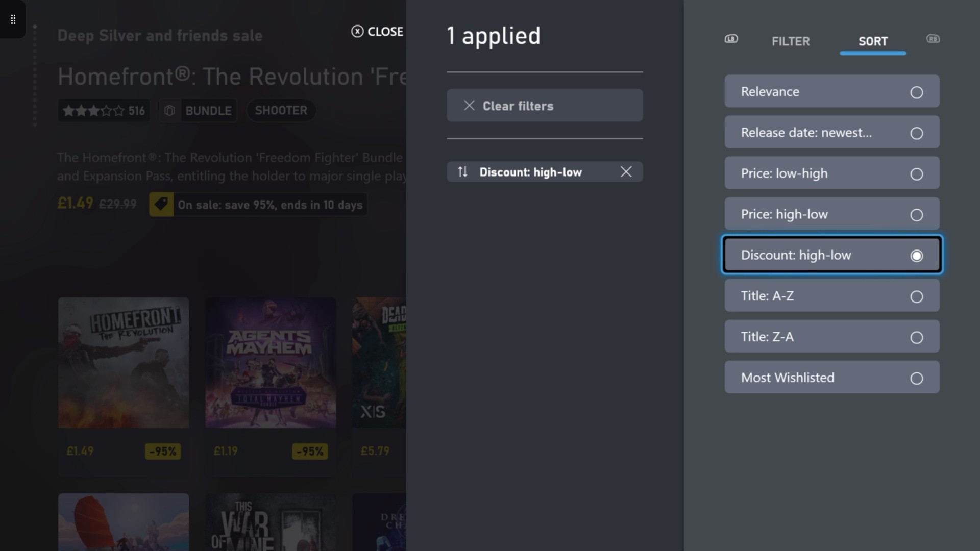Image resolution: width=980 pixels, height=551 pixels.
Task: Click the sale price tag icon
Action: pos(161,205)
